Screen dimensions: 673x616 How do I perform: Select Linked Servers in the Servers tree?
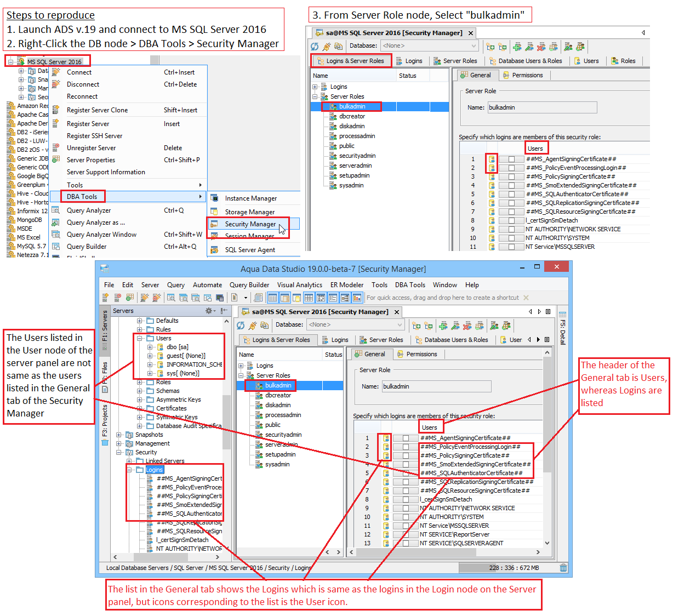click(165, 461)
